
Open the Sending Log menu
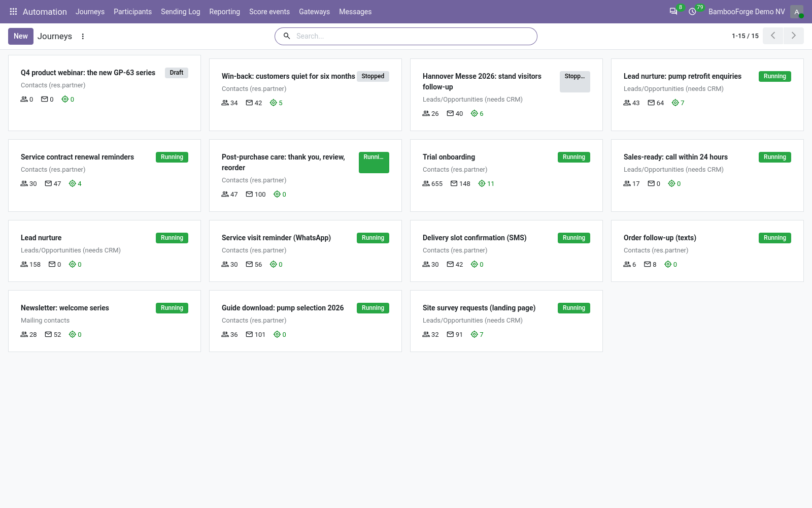[x=180, y=12]
